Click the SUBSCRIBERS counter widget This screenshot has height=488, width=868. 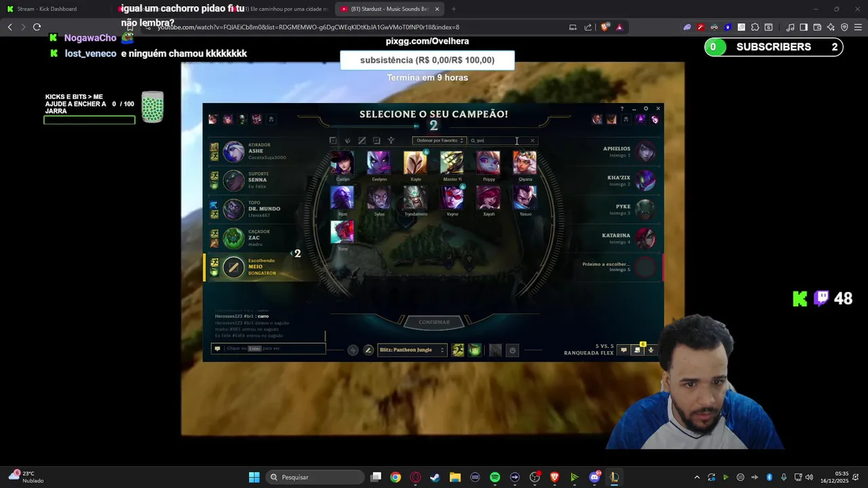[774, 47]
